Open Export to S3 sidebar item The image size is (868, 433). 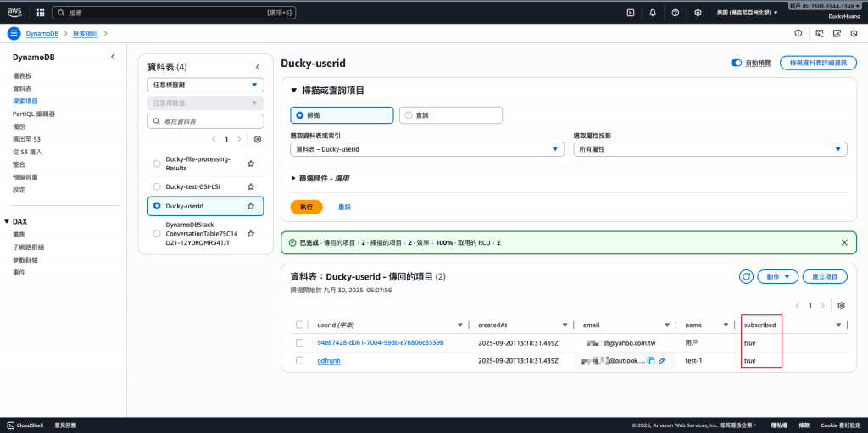click(26, 140)
